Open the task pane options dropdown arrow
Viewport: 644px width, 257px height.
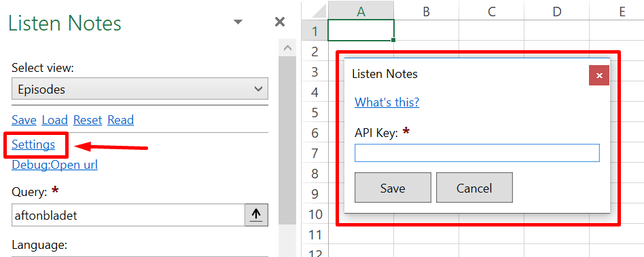238,22
